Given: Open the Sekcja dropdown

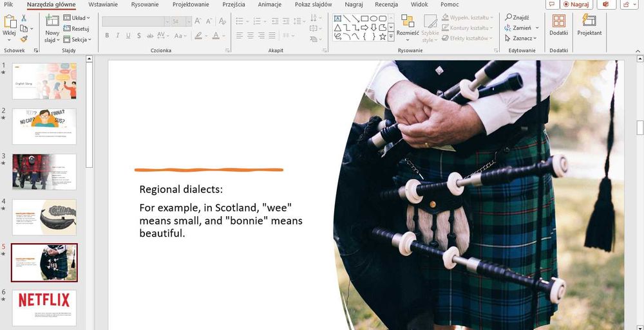Looking at the screenshot, I should (77, 39).
